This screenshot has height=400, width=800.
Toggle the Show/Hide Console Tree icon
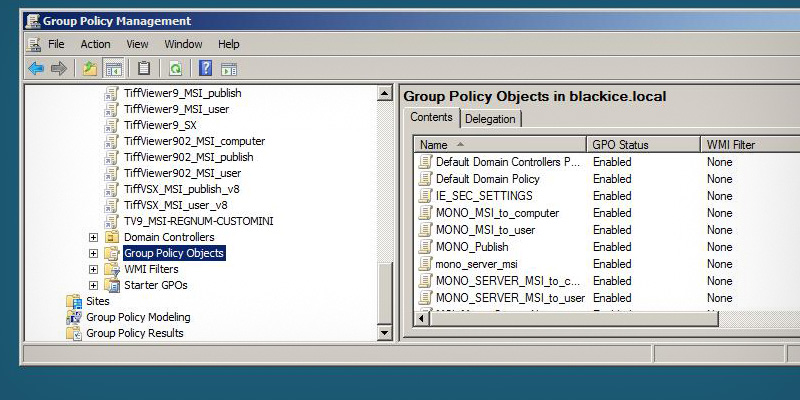coord(113,68)
